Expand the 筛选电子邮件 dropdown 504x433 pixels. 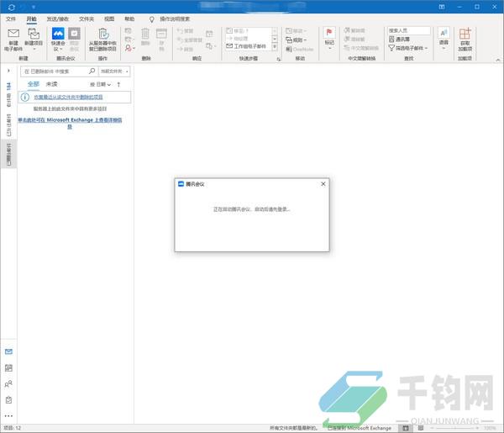(410, 48)
